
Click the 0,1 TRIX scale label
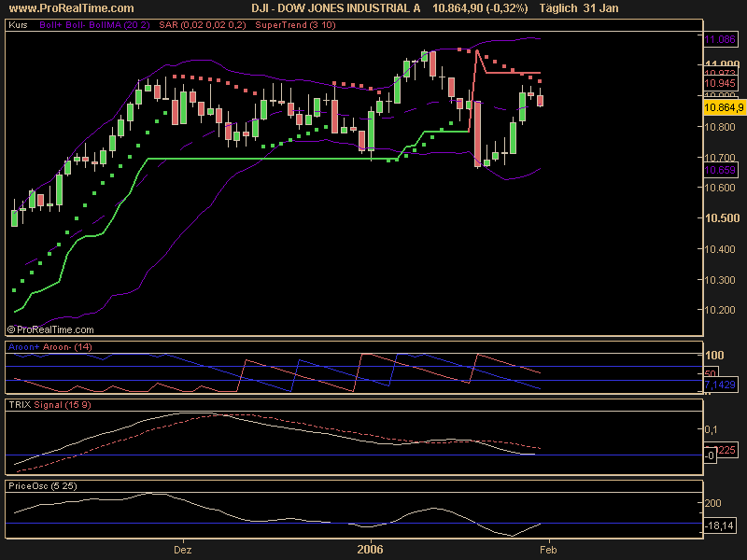click(711, 429)
